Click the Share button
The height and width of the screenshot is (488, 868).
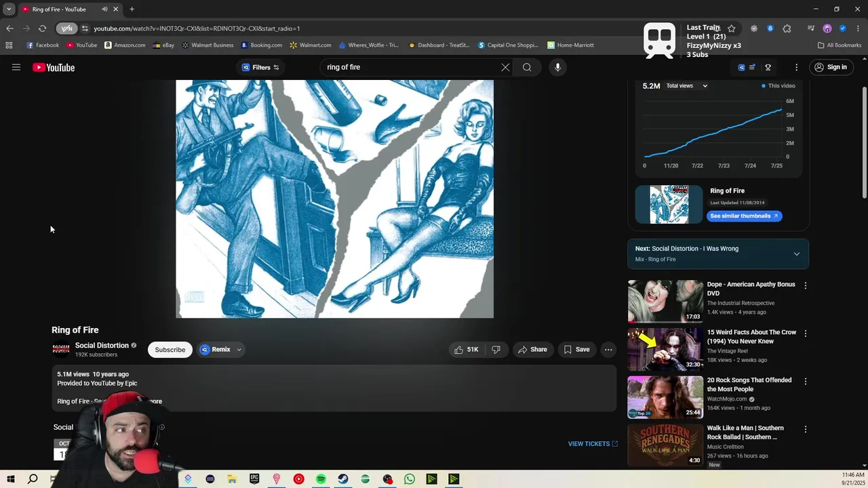coord(532,350)
